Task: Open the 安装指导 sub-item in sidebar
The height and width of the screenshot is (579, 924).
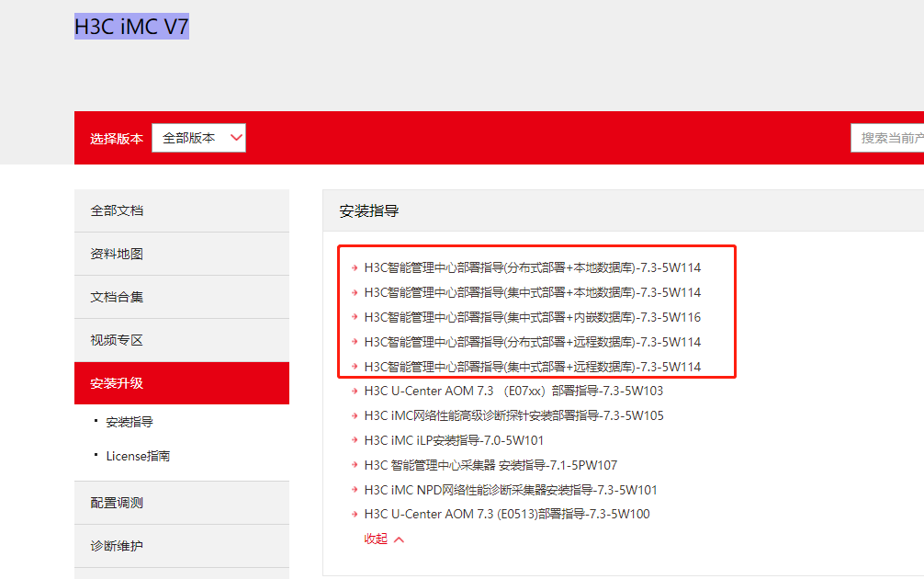Action: pyautogui.click(x=130, y=422)
